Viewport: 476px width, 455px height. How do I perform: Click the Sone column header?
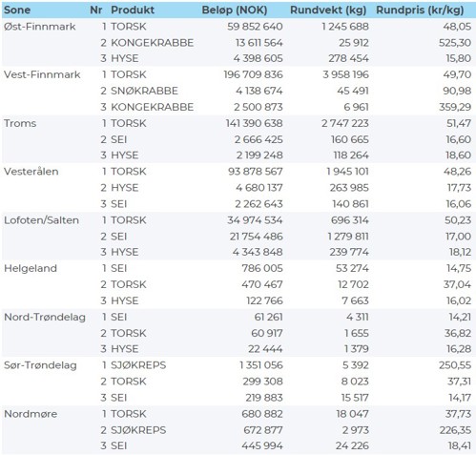(x=17, y=10)
